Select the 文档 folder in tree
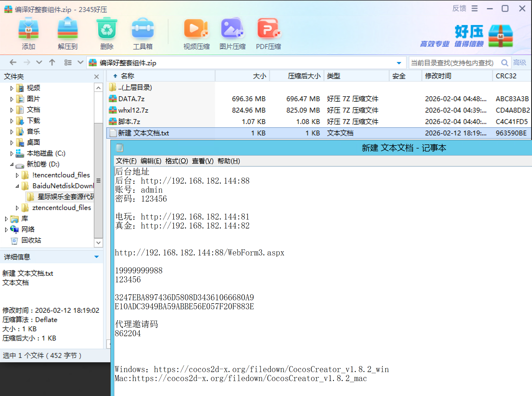 pyautogui.click(x=33, y=110)
